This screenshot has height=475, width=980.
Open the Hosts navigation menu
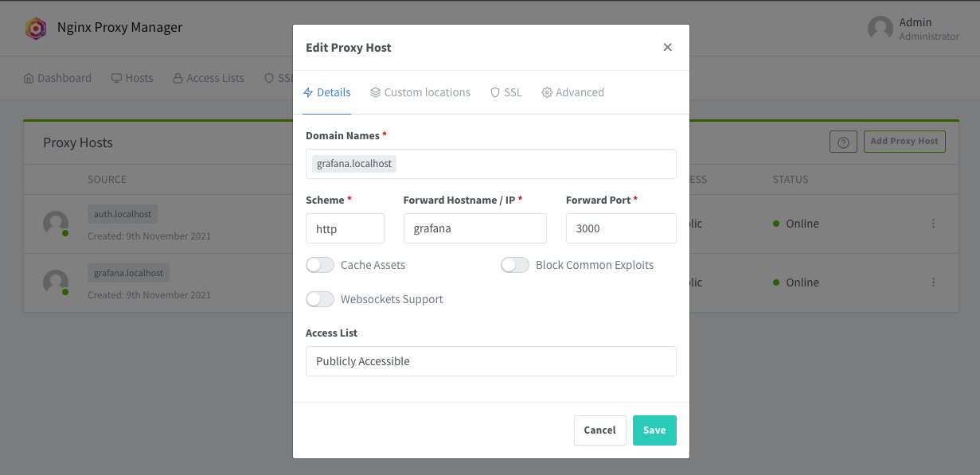click(132, 78)
